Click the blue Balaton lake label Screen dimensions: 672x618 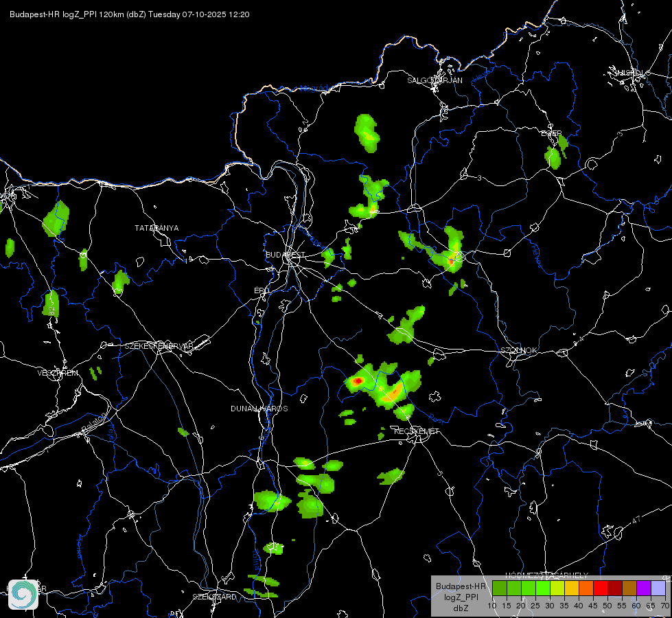(93, 422)
